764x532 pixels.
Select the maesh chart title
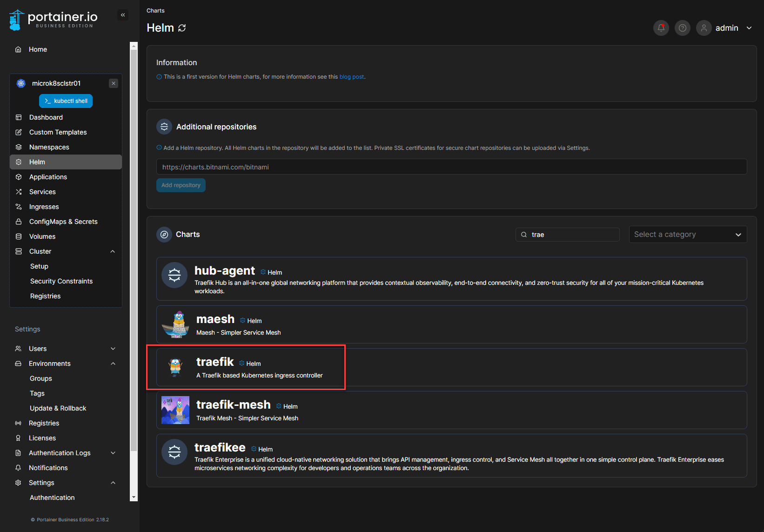click(215, 319)
